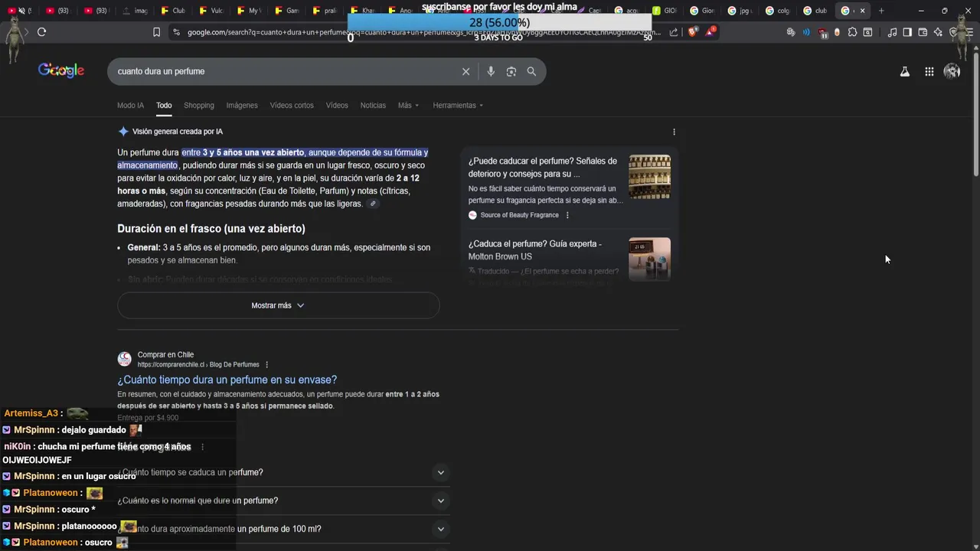This screenshot has height=551, width=980.
Task: Close the active Google search tab
Action: click(862, 11)
